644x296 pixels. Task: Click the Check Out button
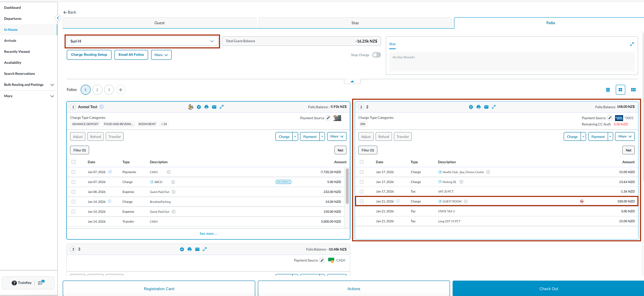[548, 289]
